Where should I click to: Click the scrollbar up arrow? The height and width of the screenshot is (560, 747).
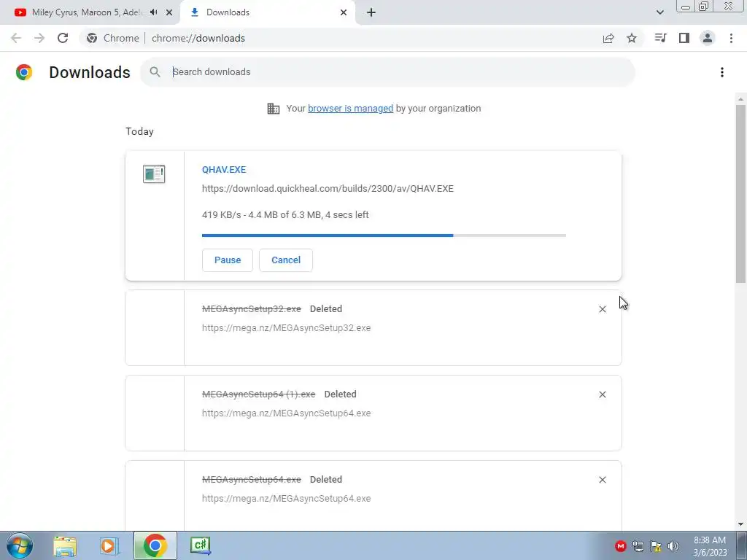(x=741, y=99)
